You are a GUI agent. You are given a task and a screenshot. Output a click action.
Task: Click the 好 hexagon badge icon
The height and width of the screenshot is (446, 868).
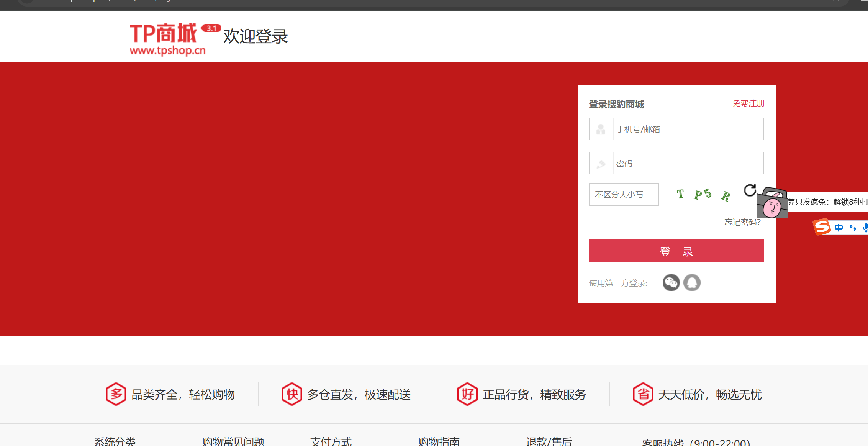467,394
